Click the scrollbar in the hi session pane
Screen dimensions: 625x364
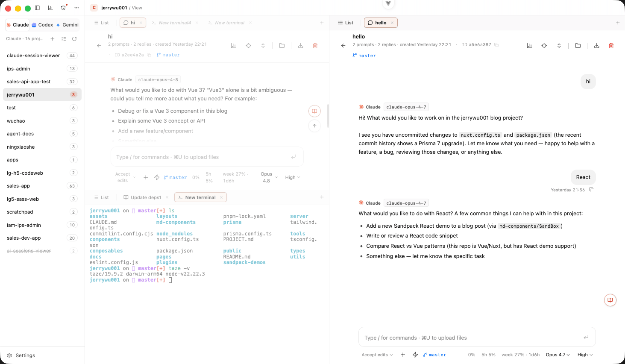tap(328, 116)
